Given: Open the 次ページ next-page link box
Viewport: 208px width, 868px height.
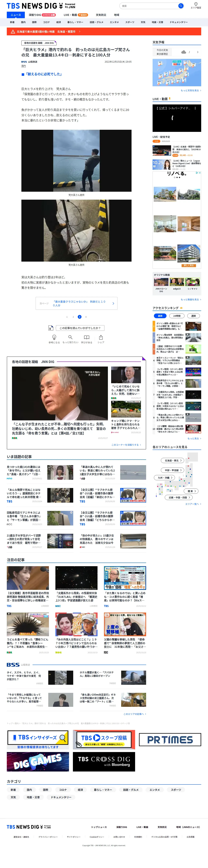Looking at the screenshot, I should coord(76,303).
